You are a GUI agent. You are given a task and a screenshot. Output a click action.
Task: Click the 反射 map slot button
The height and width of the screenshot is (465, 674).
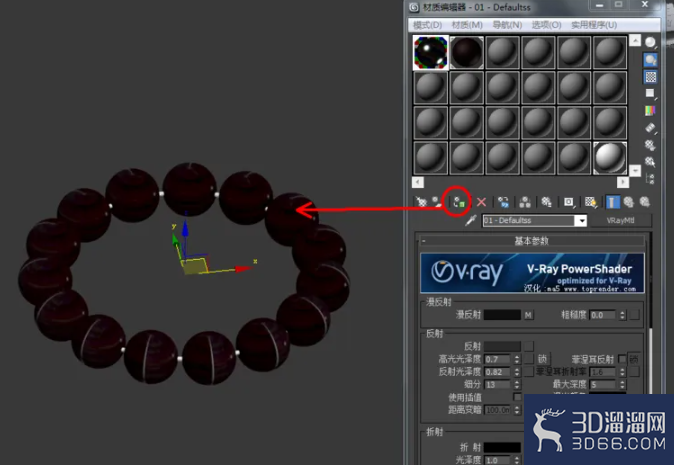point(529,346)
